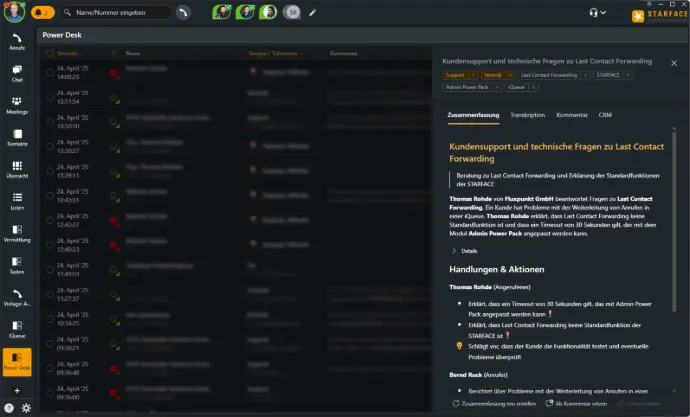Edit quick contacts with pencil icon
690x417 pixels.
click(312, 13)
